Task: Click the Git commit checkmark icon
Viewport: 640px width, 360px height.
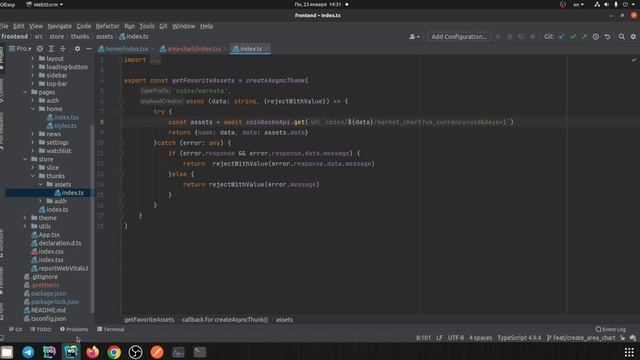Action: 573,37
